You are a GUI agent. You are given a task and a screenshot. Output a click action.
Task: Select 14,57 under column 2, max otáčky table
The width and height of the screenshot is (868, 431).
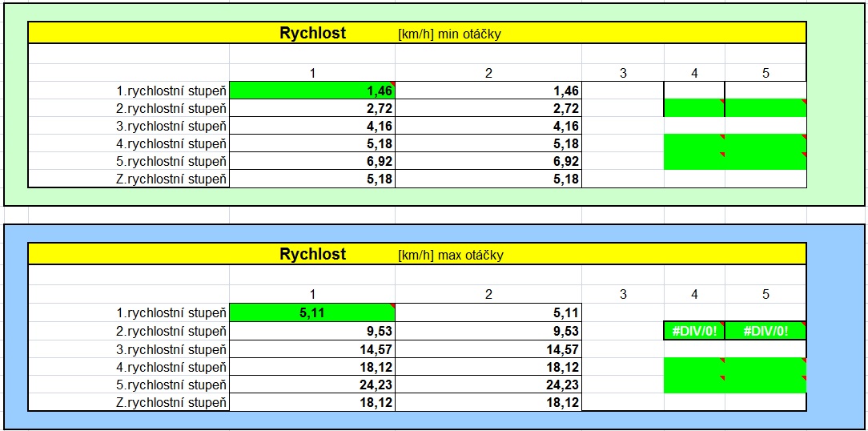pos(488,348)
